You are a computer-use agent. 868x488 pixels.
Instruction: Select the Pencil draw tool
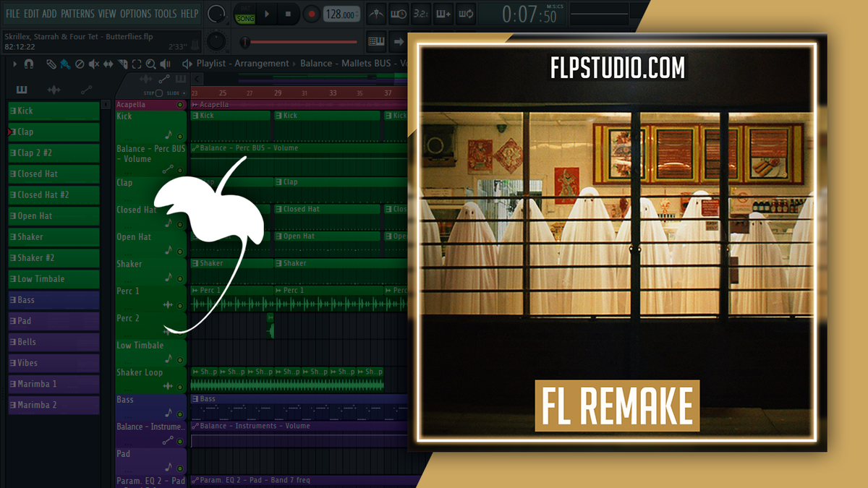tap(51, 64)
